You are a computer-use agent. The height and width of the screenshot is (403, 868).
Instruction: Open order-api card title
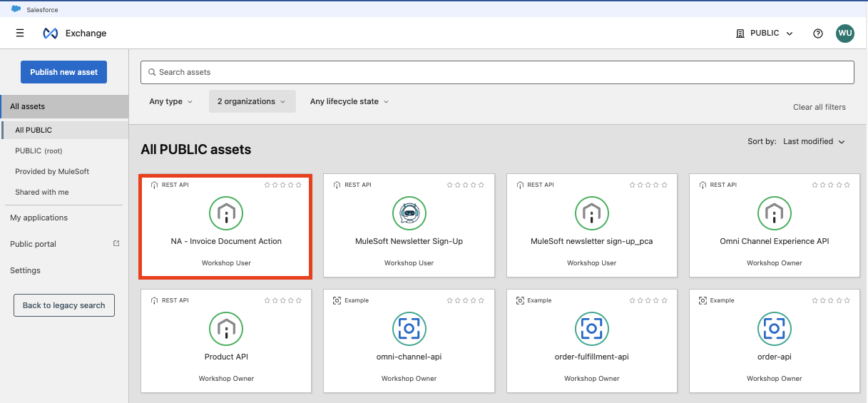point(775,357)
